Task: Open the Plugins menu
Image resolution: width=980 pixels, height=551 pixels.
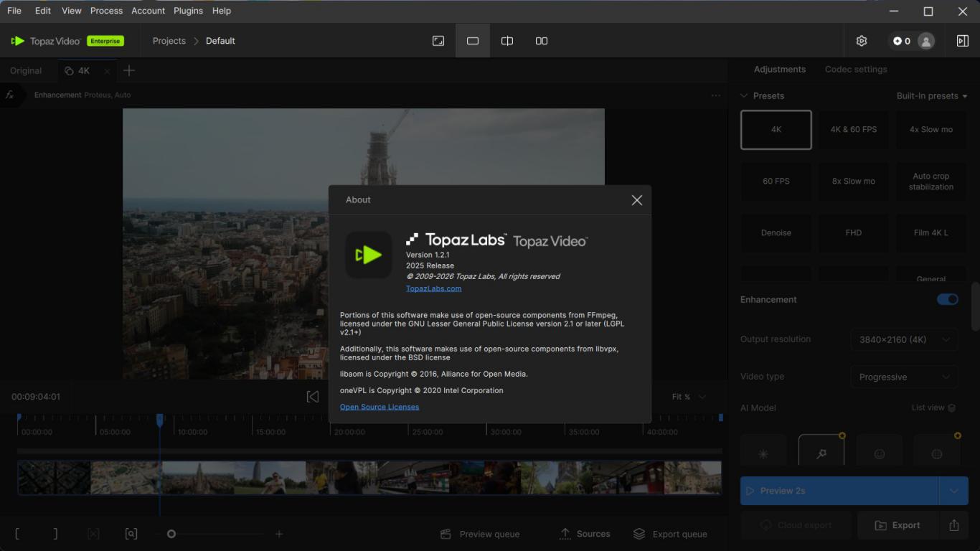Action: point(189,11)
